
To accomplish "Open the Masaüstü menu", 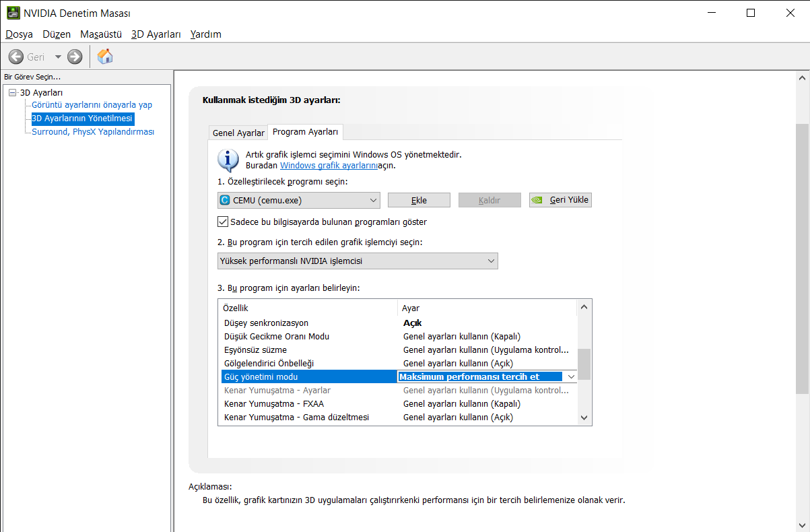I will [x=101, y=34].
